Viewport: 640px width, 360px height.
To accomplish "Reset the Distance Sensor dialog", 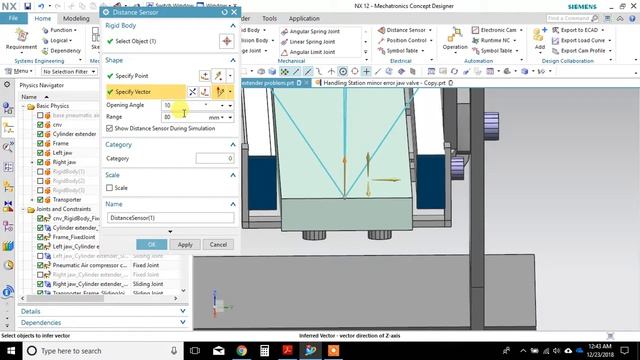I will coord(224,12).
